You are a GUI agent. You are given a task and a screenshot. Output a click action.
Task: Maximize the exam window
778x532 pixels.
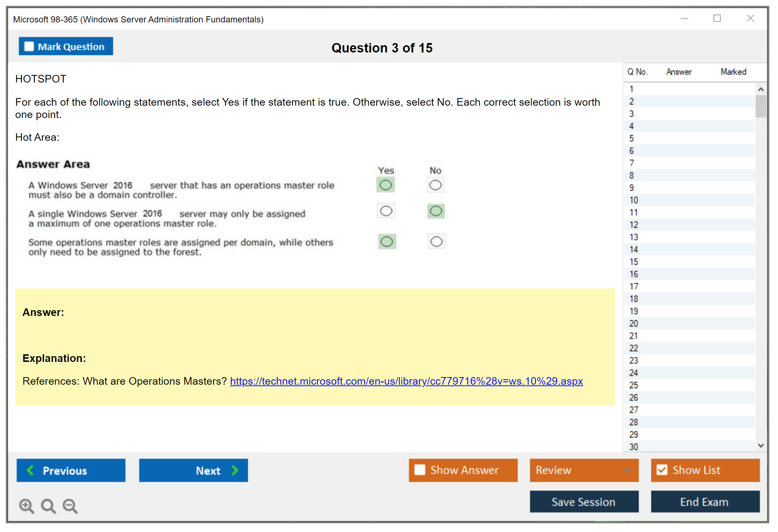pos(717,18)
